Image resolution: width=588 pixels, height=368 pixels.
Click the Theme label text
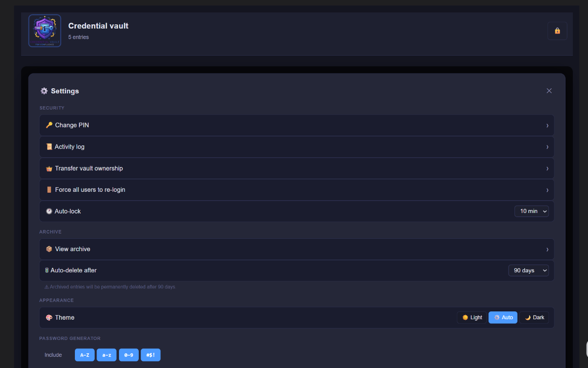click(65, 317)
